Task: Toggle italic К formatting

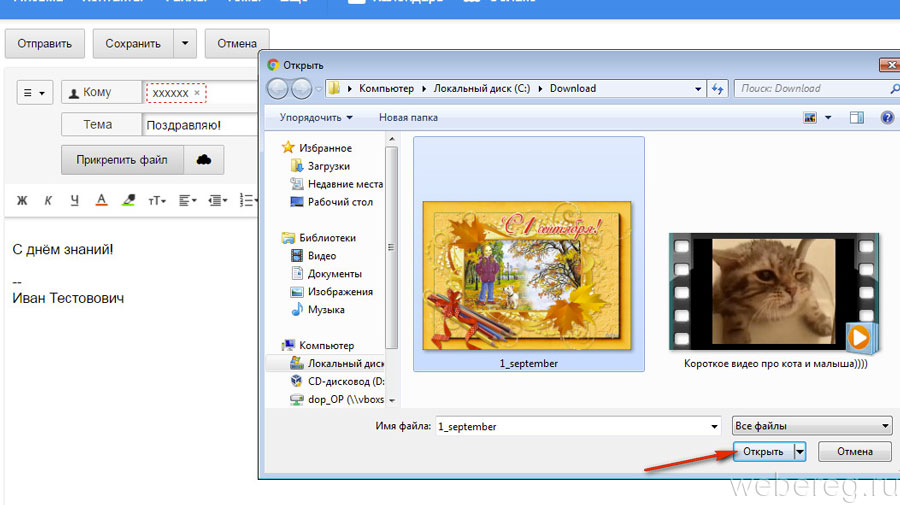Action: click(48, 200)
